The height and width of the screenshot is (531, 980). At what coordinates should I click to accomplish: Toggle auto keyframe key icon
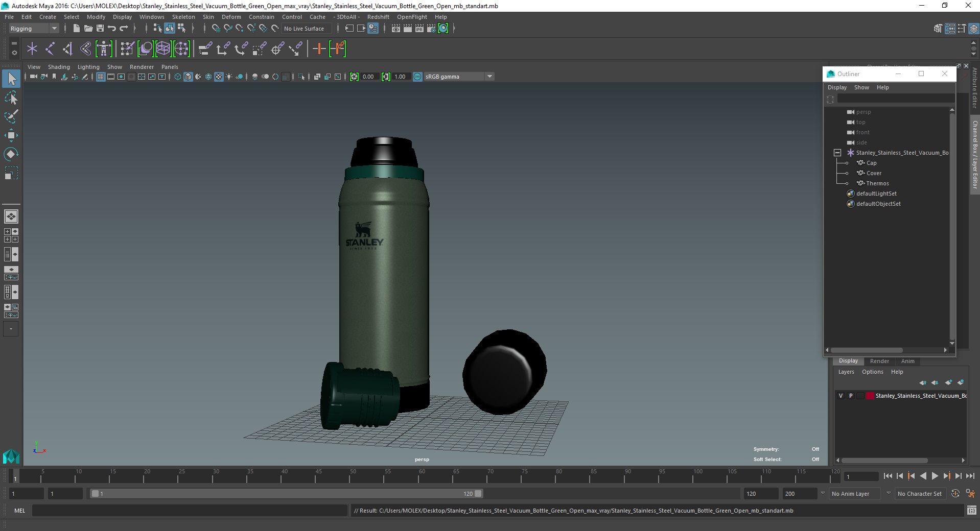pos(955,494)
